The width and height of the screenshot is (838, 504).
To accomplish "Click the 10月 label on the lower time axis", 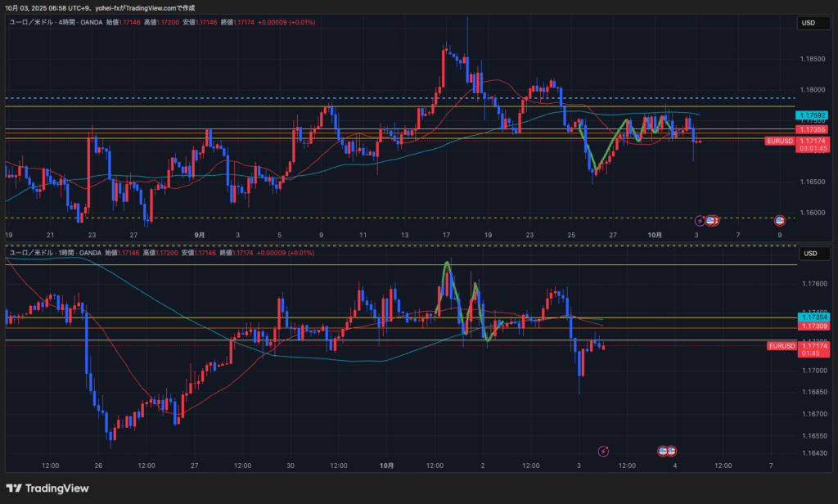I will (x=387, y=466).
